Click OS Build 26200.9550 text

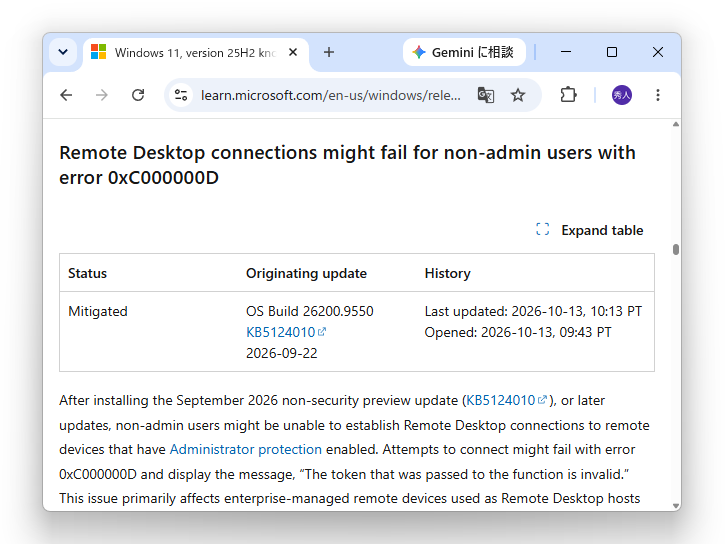pyautogui.click(x=310, y=311)
